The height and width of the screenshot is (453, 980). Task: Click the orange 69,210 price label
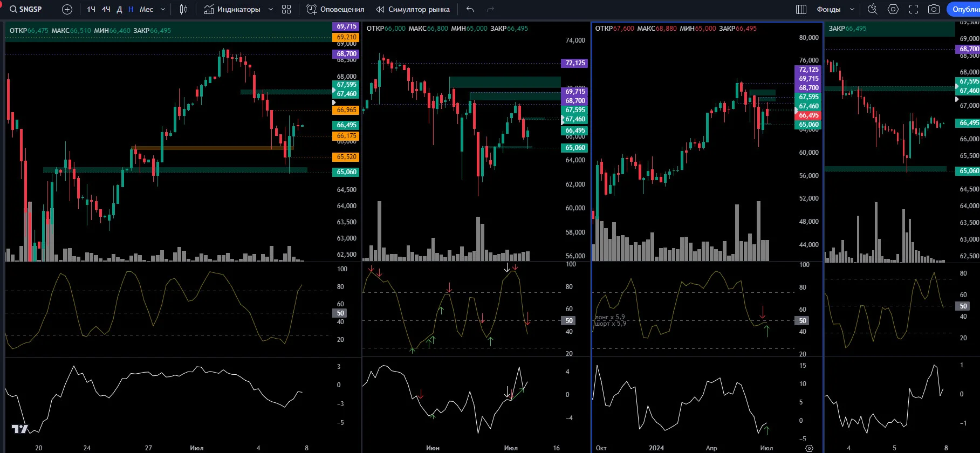[347, 37]
